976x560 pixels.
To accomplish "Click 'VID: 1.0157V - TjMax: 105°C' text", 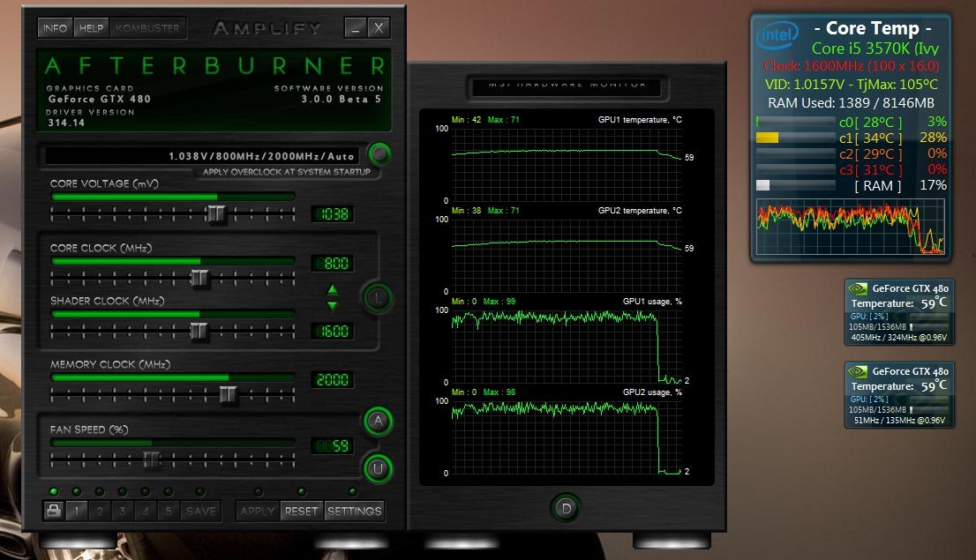I will [x=851, y=84].
